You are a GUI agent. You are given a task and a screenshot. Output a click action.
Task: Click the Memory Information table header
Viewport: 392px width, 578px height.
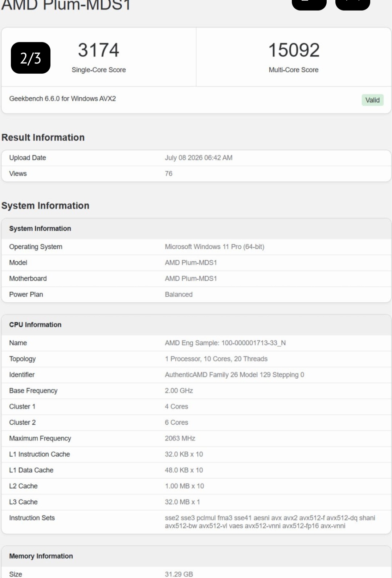tap(41, 556)
